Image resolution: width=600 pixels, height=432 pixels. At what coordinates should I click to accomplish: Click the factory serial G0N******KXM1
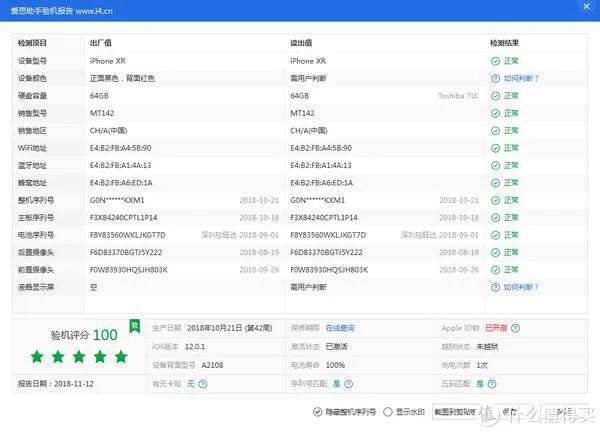[x=117, y=200]
